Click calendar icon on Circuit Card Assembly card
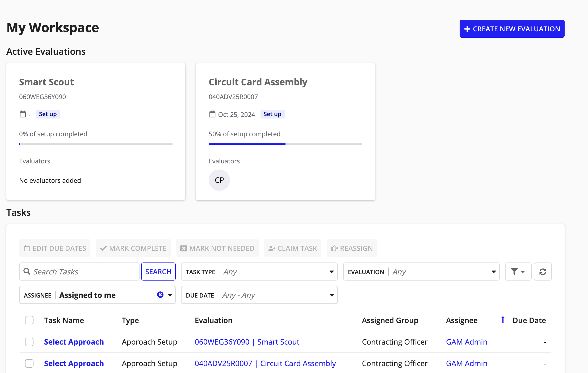The height and width of the screenshot is (373, 588). (x=212, y=114)
